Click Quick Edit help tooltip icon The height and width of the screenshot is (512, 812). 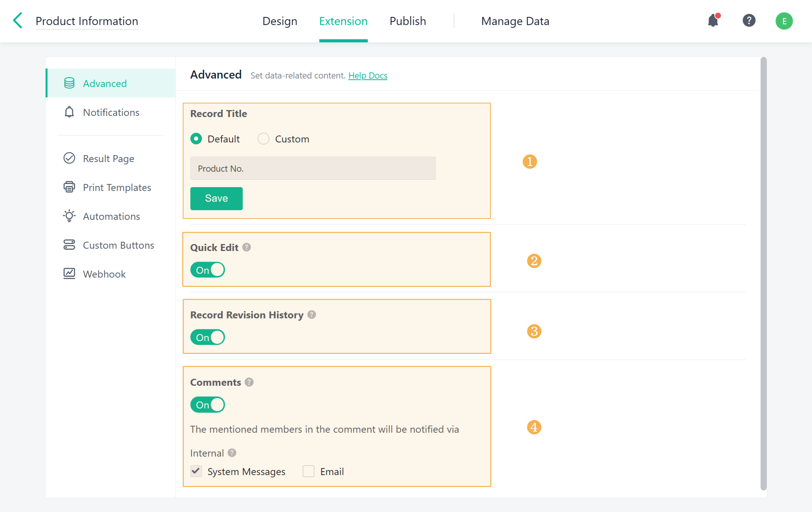click(247, 247)
